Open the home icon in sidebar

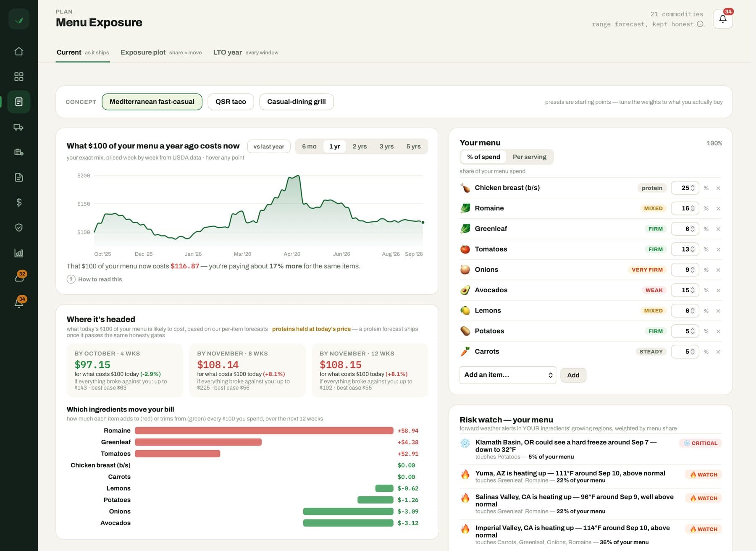[19, 51]
